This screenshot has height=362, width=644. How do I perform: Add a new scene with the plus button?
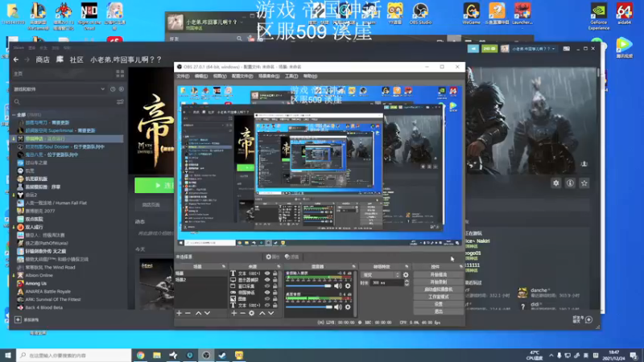[179, 313]
